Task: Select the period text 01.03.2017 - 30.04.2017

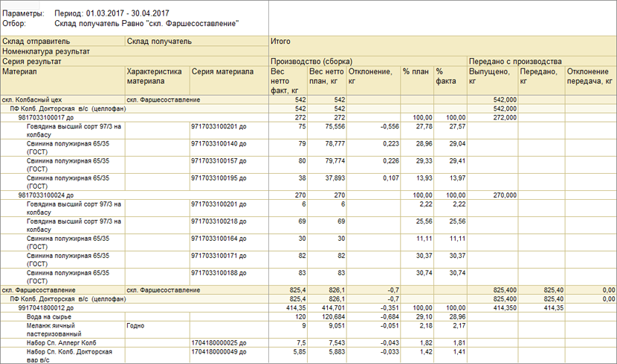Action: [127, 14]
